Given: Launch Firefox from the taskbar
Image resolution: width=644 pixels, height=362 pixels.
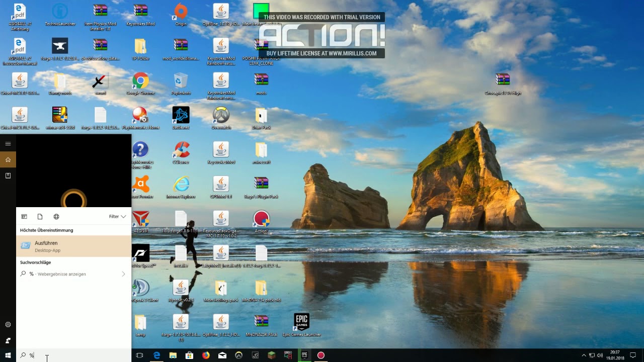Looking at the screenshot, I should coord(206,355).
